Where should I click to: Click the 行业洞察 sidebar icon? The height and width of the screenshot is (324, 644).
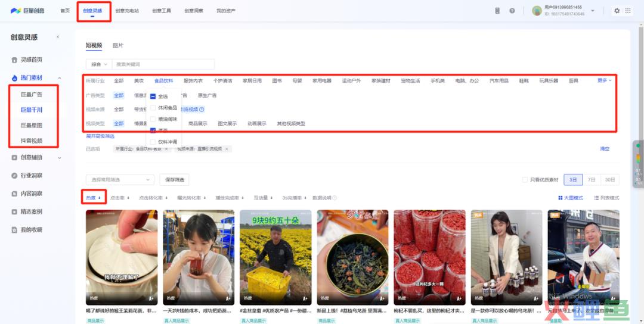tap(14, 176)
